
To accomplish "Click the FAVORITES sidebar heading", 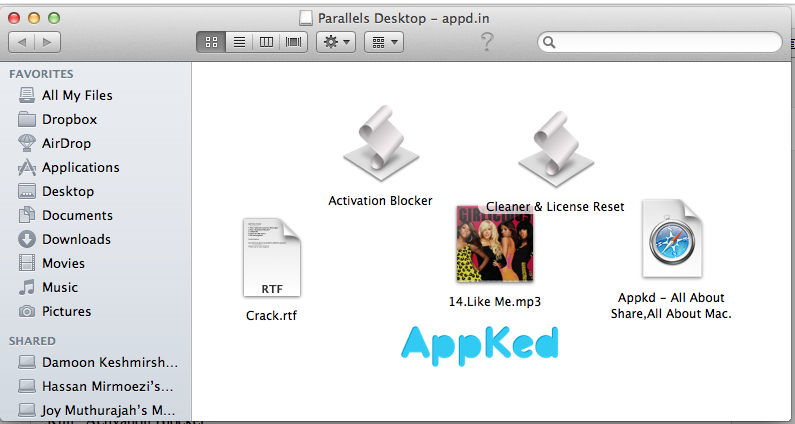I will point(41,74).
